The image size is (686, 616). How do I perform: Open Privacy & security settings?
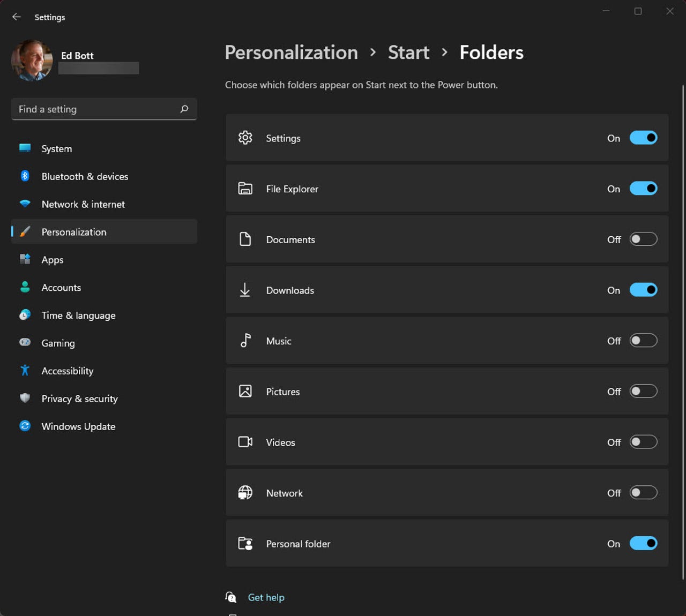pyautogui.click(x=104, y=399)
